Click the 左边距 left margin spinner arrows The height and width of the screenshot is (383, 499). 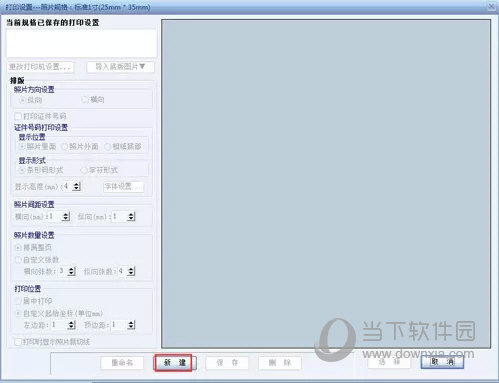(71, 325)
